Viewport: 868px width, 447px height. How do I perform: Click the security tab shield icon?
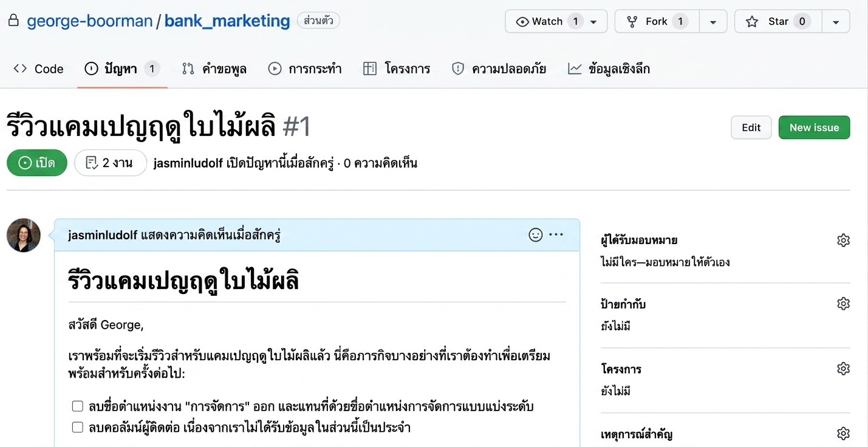(458, 69)
